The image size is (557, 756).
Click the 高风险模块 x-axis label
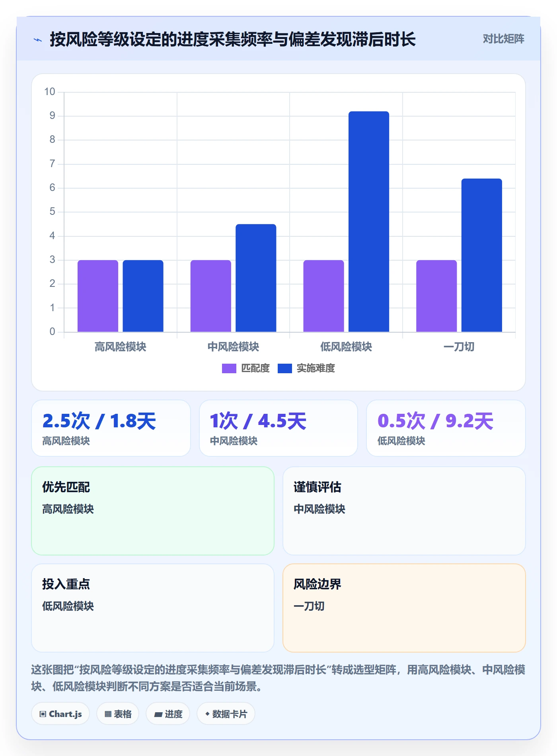121,347
